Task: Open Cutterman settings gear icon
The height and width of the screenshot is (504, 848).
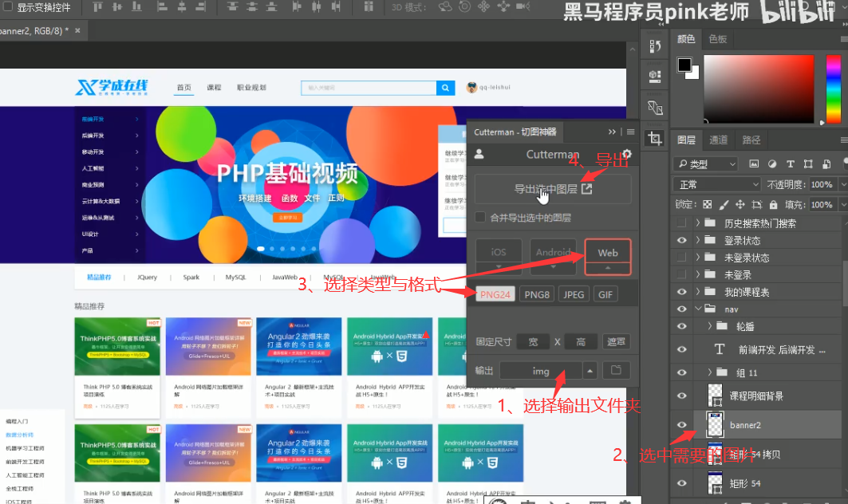Action: pos(627,154)
